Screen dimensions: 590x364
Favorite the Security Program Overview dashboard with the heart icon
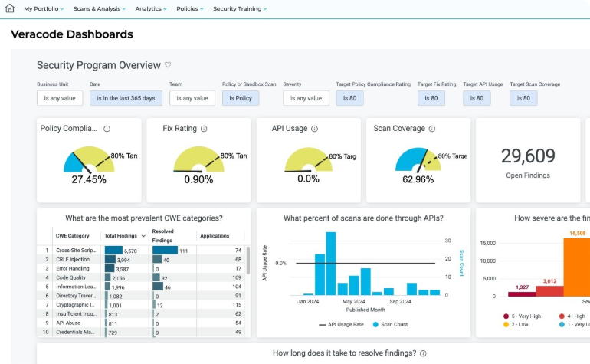pyautogui.click(x=168, y=66)
